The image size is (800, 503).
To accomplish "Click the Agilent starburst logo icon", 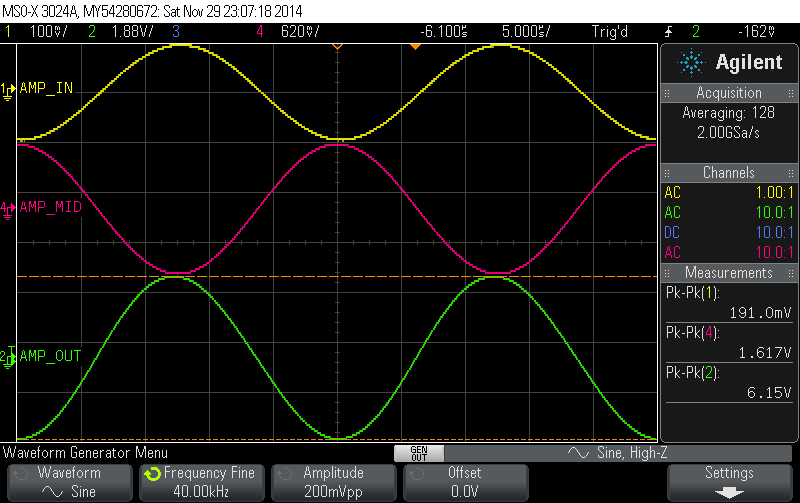I will [x=691, y=62].
